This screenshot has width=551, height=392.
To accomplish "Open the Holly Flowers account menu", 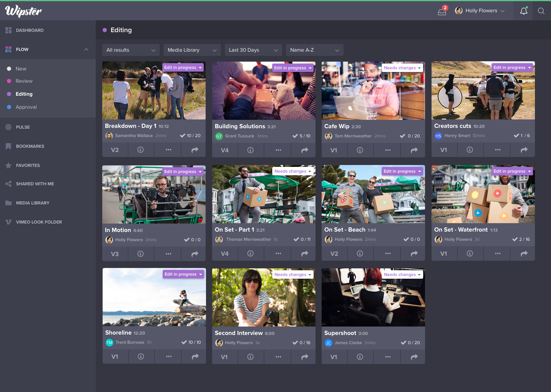I will tap(480, 11).
